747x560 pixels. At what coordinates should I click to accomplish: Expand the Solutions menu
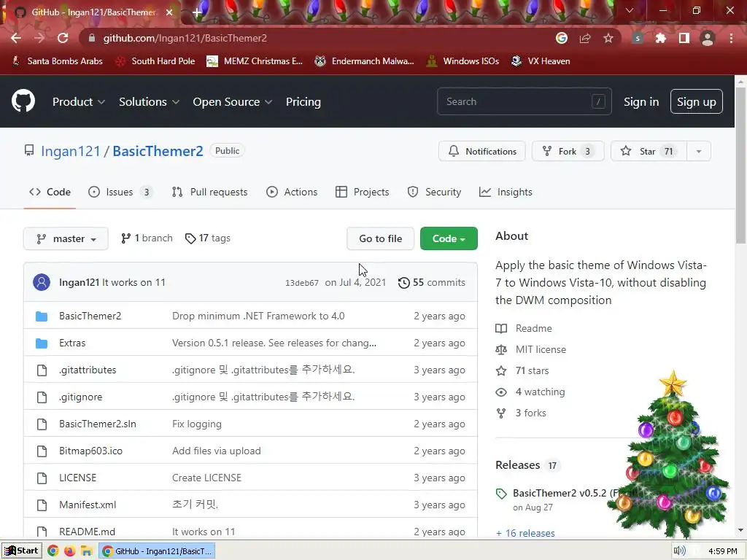[x=149, y=102]
